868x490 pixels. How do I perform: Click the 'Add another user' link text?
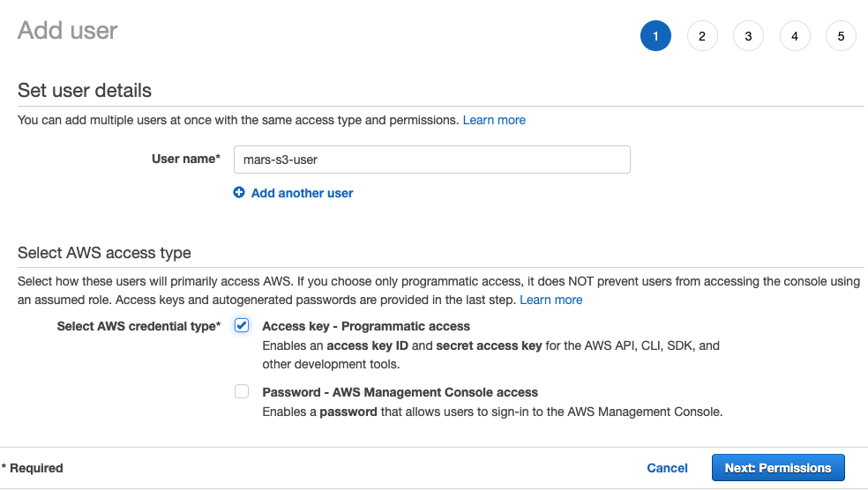(302, 193)
